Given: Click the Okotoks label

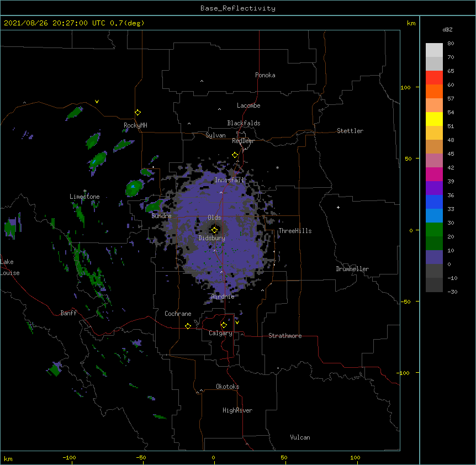Looking at the screenshot, I should (228, 387).
